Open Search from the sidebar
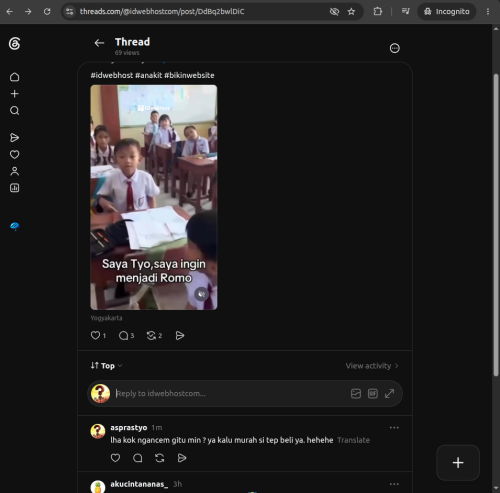 [x=14, y=110]
